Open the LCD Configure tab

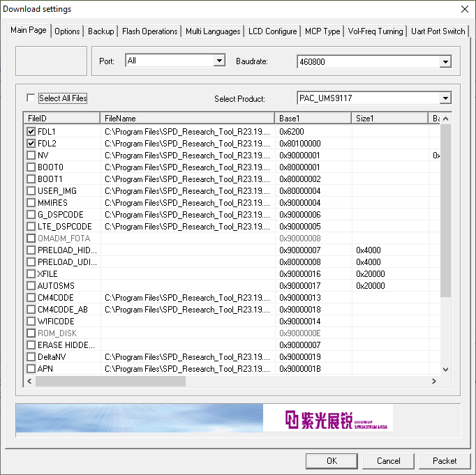[x=272, y=31]
